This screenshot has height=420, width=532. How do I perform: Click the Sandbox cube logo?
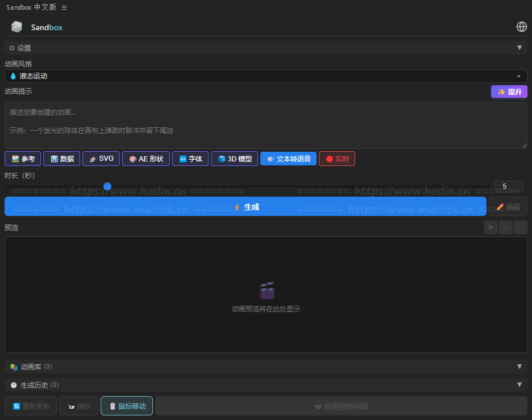[x=16, y=27]
